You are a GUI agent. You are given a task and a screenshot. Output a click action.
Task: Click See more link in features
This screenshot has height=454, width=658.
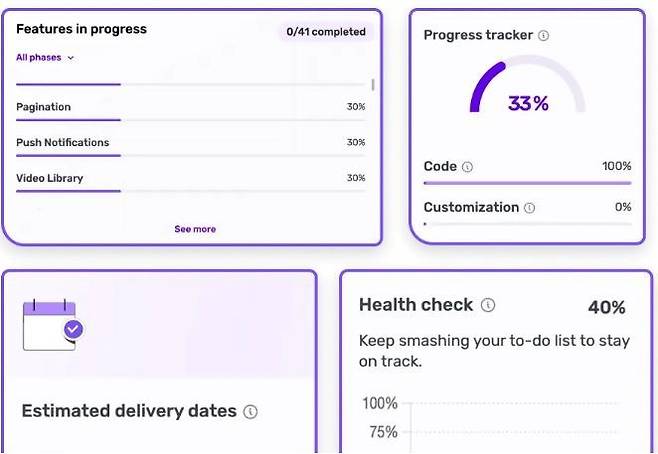pyautogui.click(x=195, y=229)
